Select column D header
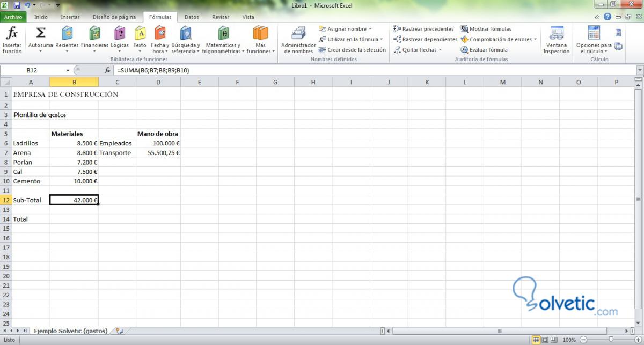Viewport: 644px width, 345px height. [158, 82]
